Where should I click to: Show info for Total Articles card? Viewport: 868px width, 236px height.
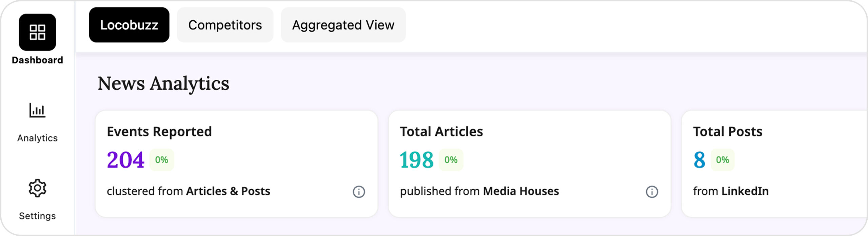(x=652, y=192)
